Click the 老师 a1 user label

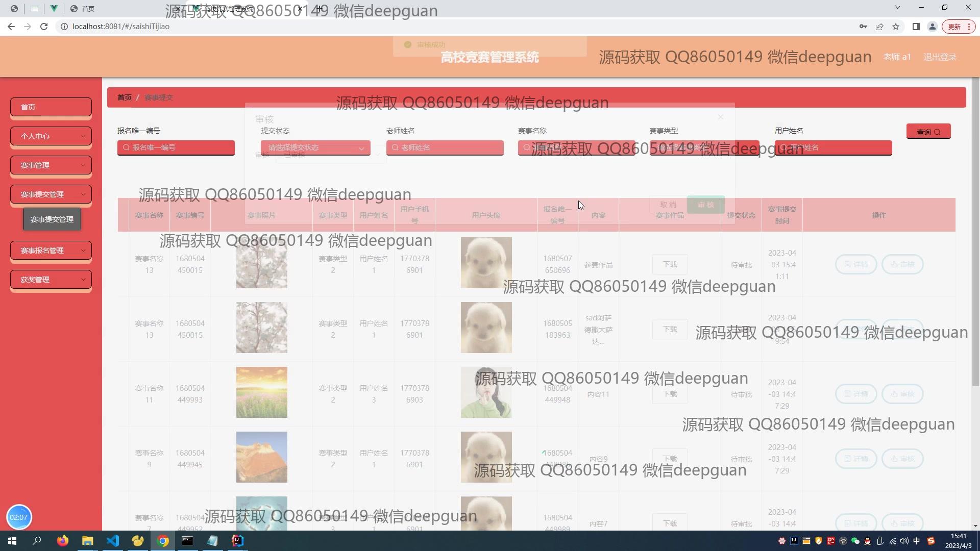coord(897,57)
